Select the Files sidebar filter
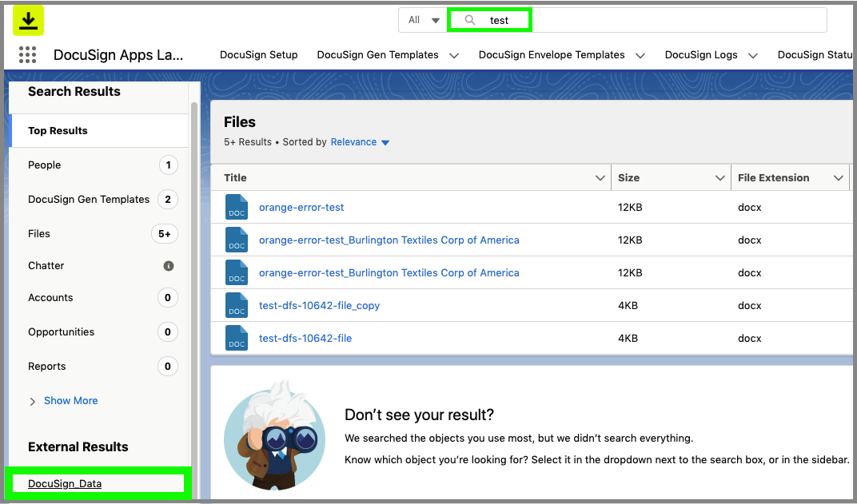The width and height of the screenshot is (857, 504). click(x=38, y=233)
